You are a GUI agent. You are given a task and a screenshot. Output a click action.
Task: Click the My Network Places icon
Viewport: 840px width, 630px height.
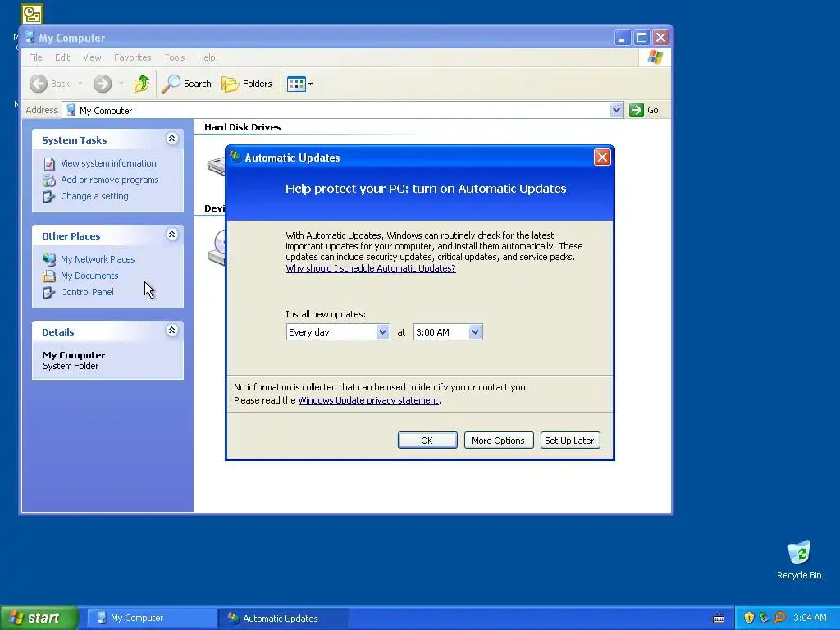click(48, 259)
